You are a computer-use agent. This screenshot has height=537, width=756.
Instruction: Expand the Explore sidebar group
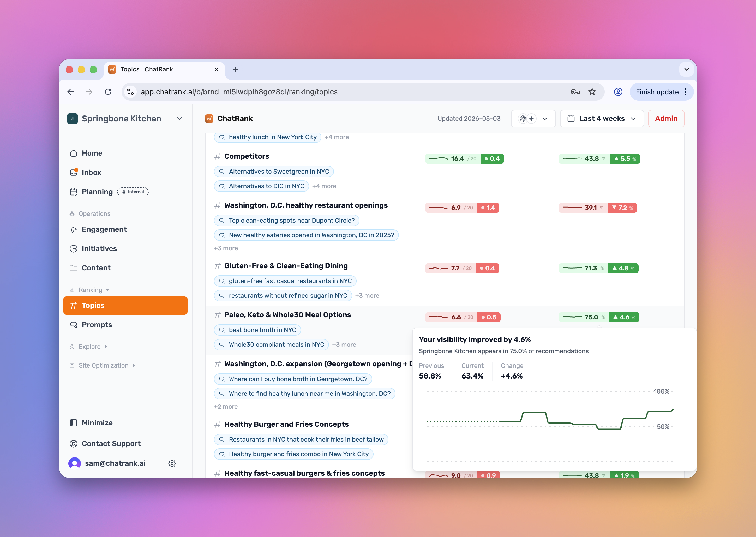[88, 346]
